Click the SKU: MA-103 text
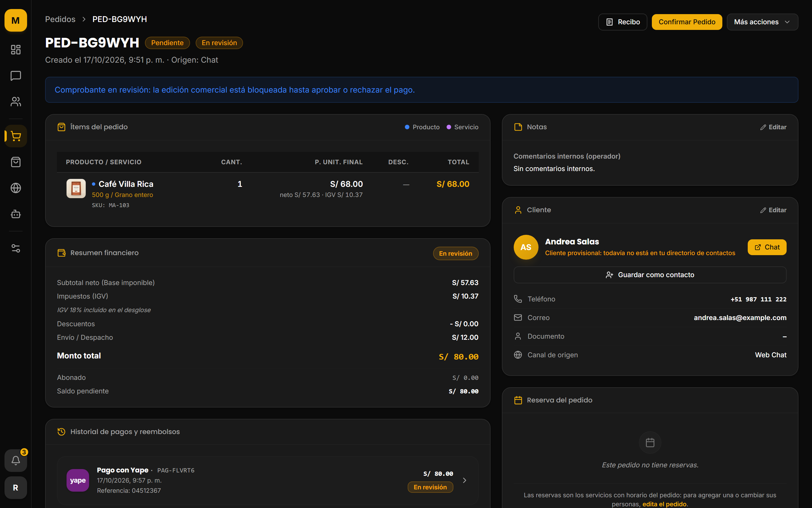812x508 pixels. coord(111,205)
